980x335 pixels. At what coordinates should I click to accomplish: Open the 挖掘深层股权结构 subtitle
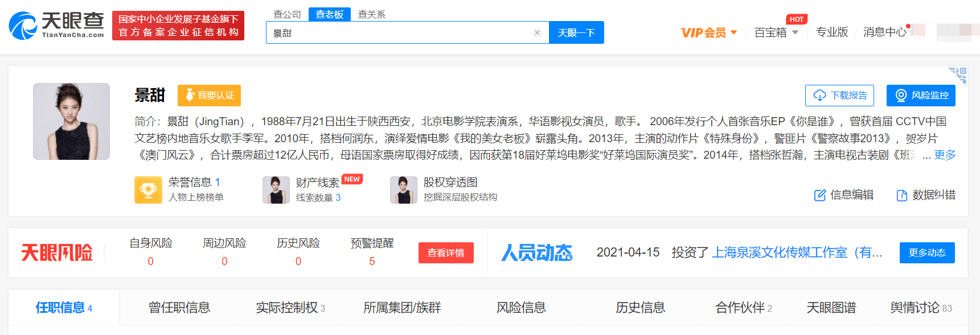[x=460, y=197]
